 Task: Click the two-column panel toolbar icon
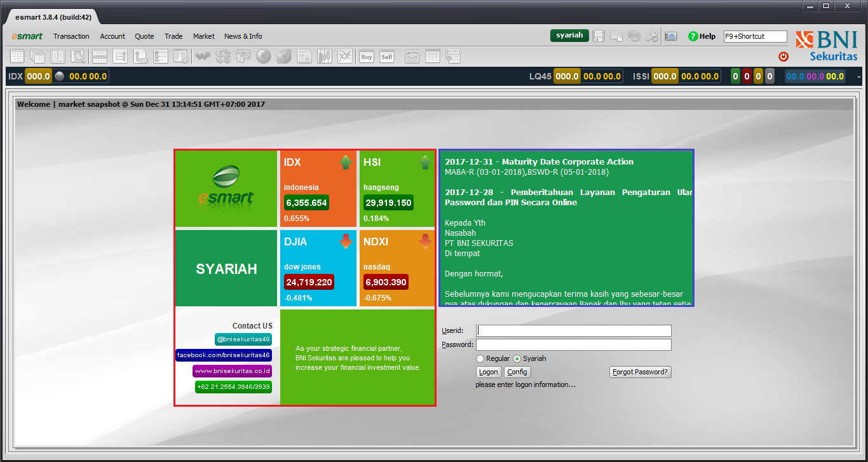pos(58,57)
